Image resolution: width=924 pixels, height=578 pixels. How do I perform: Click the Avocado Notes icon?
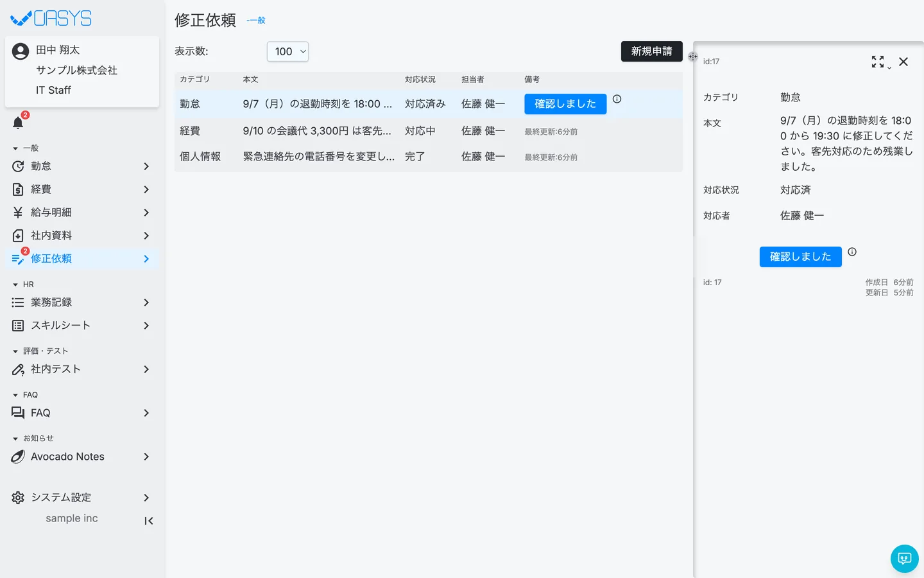coord(18,457)
